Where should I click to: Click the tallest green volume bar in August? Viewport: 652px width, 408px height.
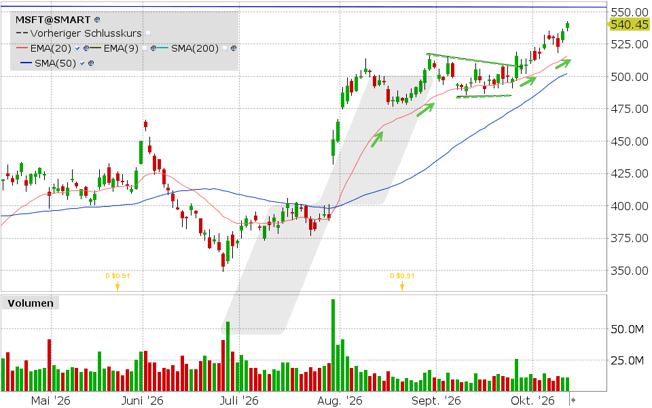(x=333, y=345)
